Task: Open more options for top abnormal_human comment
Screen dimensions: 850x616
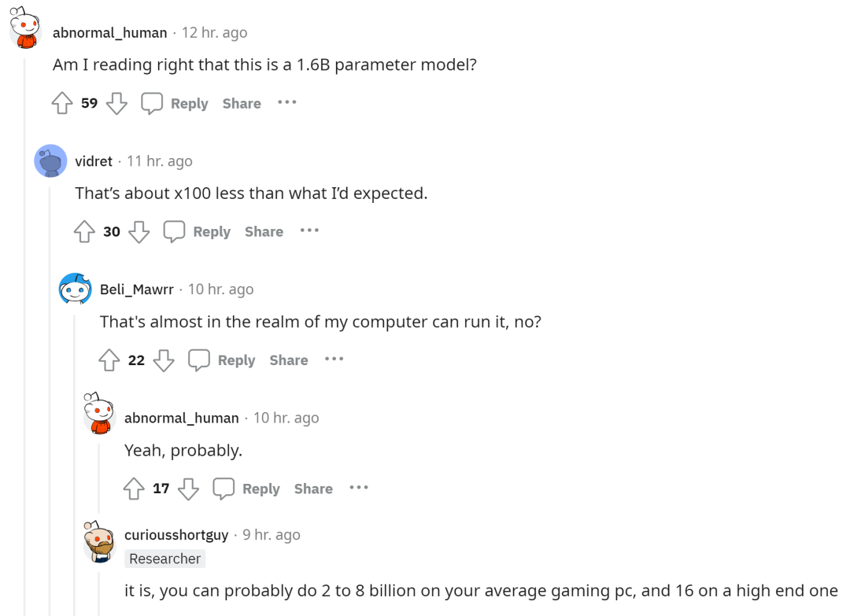Action: pos(287,102)
